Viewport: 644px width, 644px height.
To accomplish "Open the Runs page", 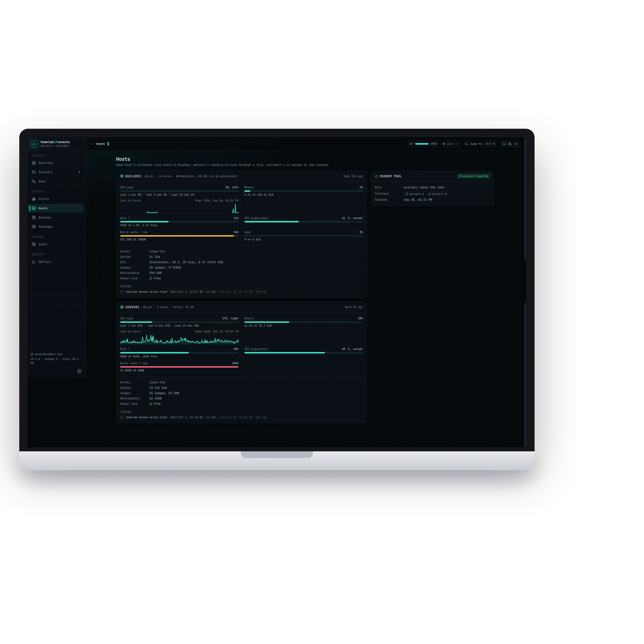I will [56, 182].
